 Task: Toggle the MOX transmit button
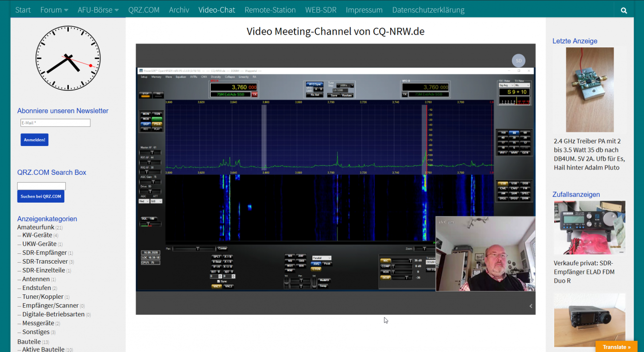[146, 119]
